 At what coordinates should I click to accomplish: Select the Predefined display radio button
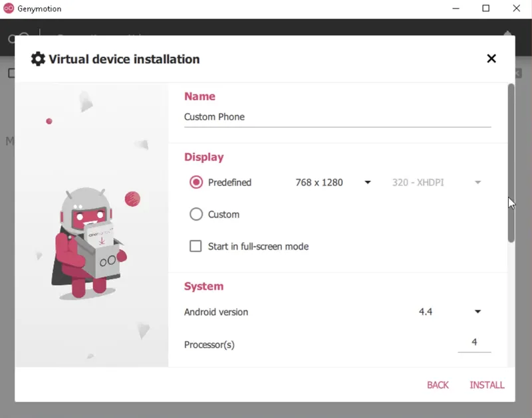(x=196, y=182)
